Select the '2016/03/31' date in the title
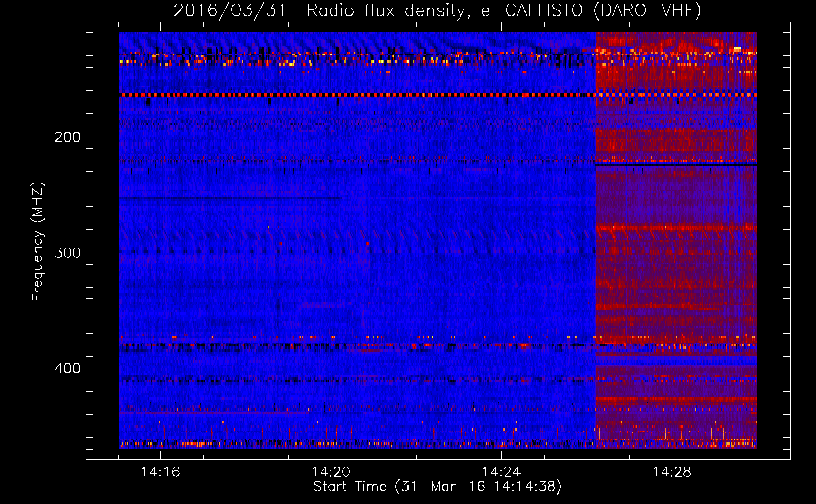Viewport: 816px width, 504px height. pos(229,11)
